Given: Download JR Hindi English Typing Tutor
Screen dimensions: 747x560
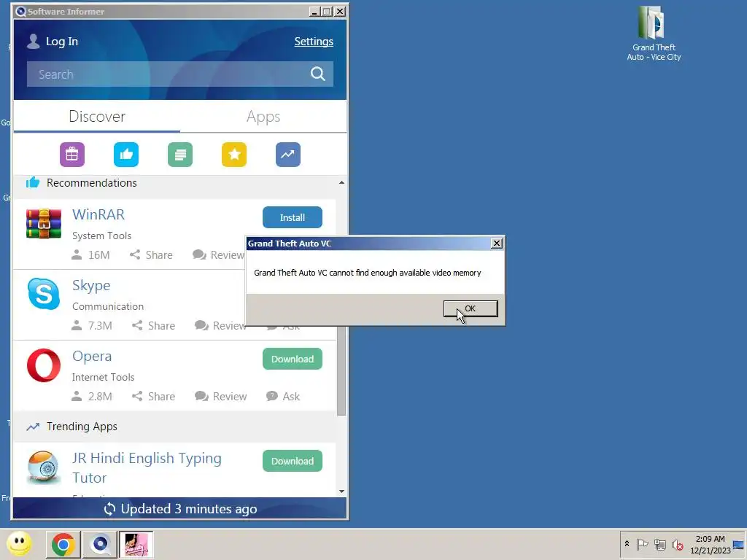Looking at the screenshot, I should coord(292,461).
